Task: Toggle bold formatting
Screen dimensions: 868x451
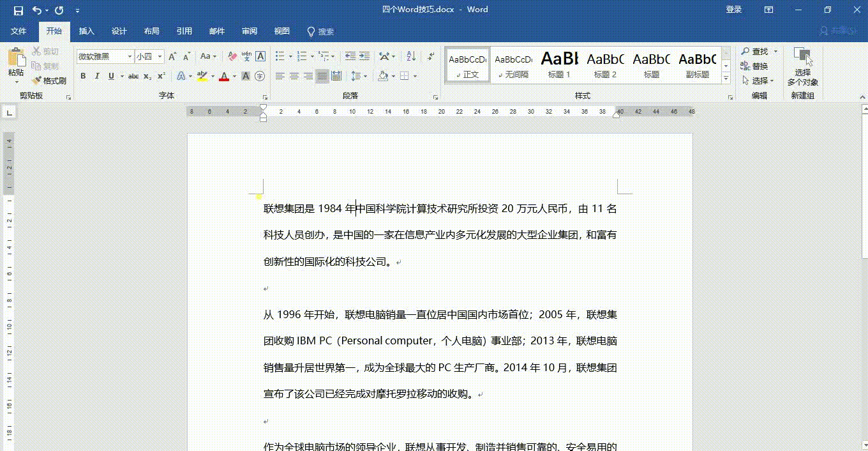Action: coord(83,77)
